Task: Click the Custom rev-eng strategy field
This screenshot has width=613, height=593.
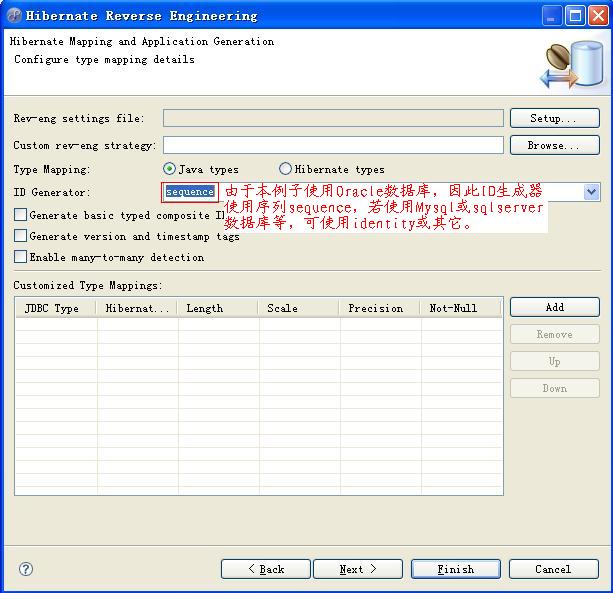Action: (333, 145)
